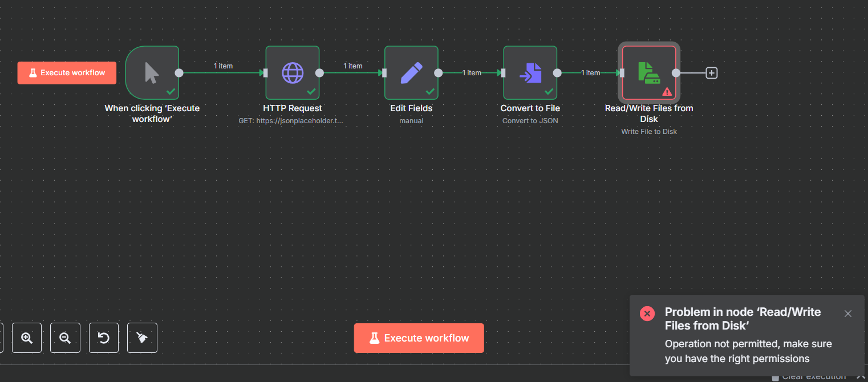Zoom in on the workflow canvas
This screenshot has width=868, height=382.
tap(27, 338)
